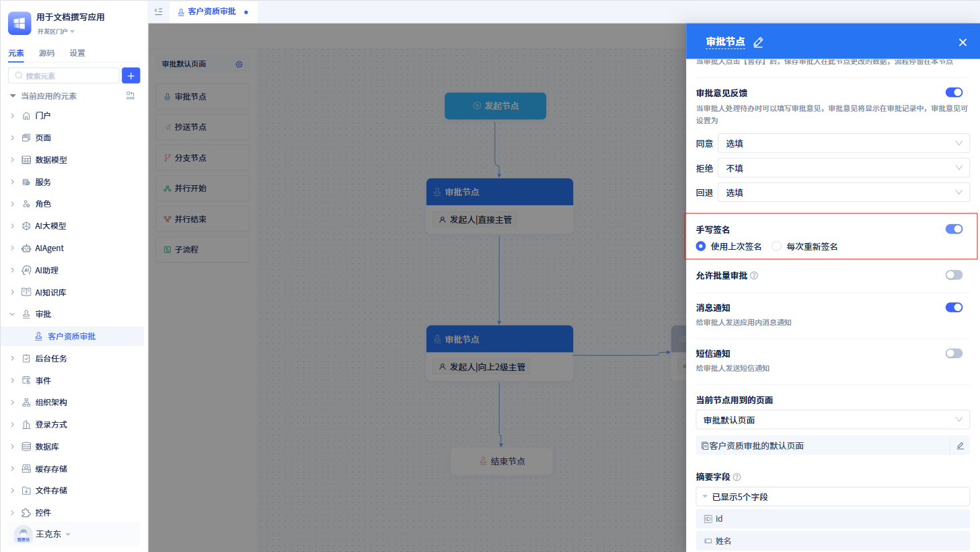Collapse the left sidebar panel icon

tap(159, 11)
